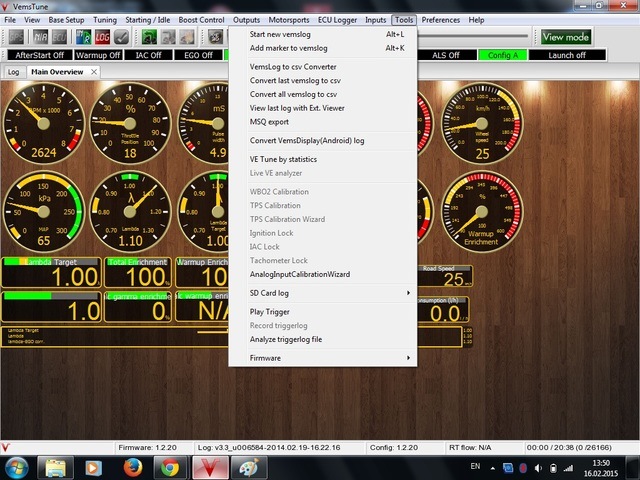Viewport: 640px width, 480px height.
Task: Choose Play Trigger
Action: click(323, 312)
